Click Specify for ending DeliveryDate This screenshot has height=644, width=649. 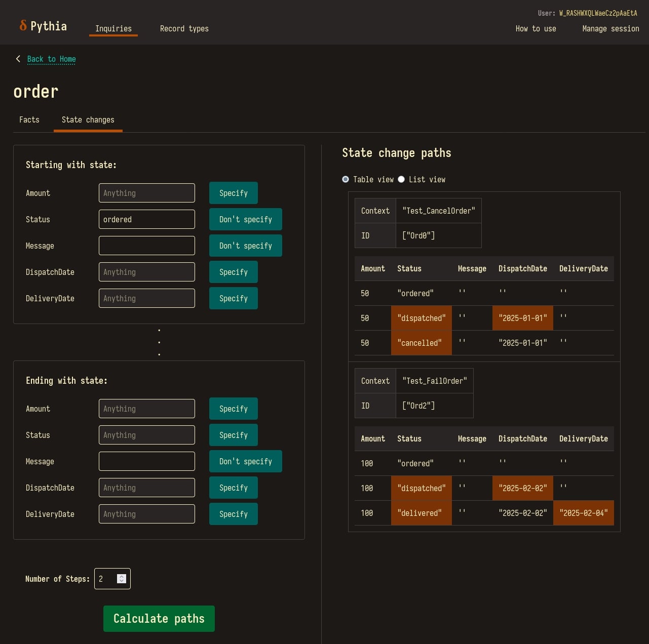pyautogui.click(x=234, y=514)
